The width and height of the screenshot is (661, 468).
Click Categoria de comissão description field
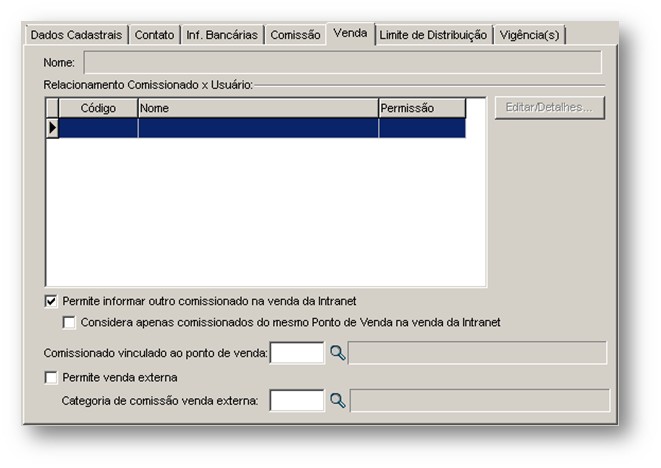480,401
